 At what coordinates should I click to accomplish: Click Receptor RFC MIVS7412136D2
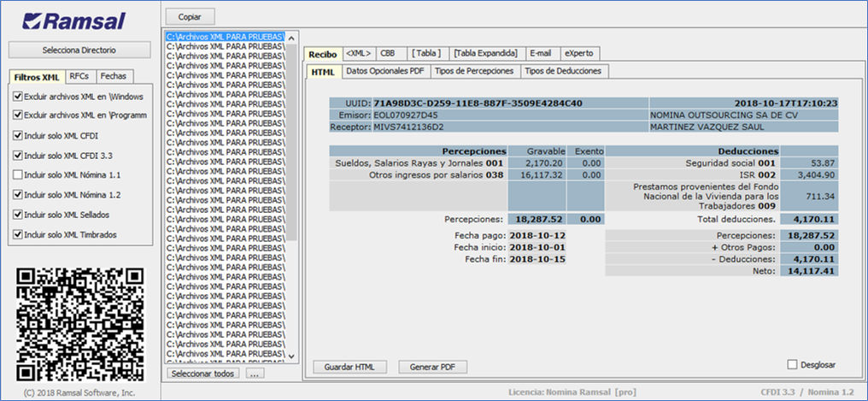tap(408, 127)
